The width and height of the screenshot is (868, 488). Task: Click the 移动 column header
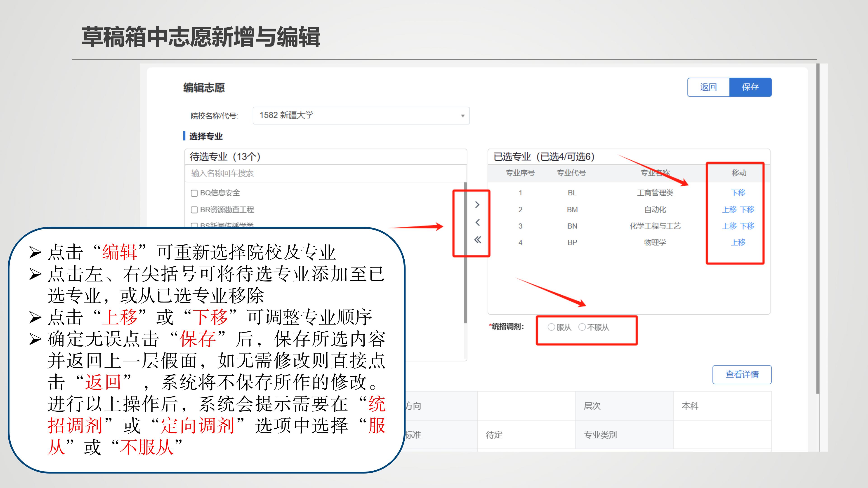tap(739, 173)
